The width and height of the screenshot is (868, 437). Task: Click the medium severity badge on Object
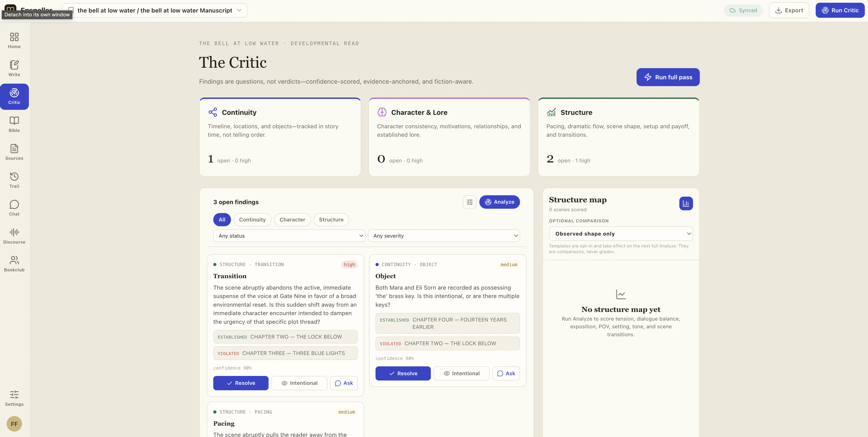click(508, 265)
